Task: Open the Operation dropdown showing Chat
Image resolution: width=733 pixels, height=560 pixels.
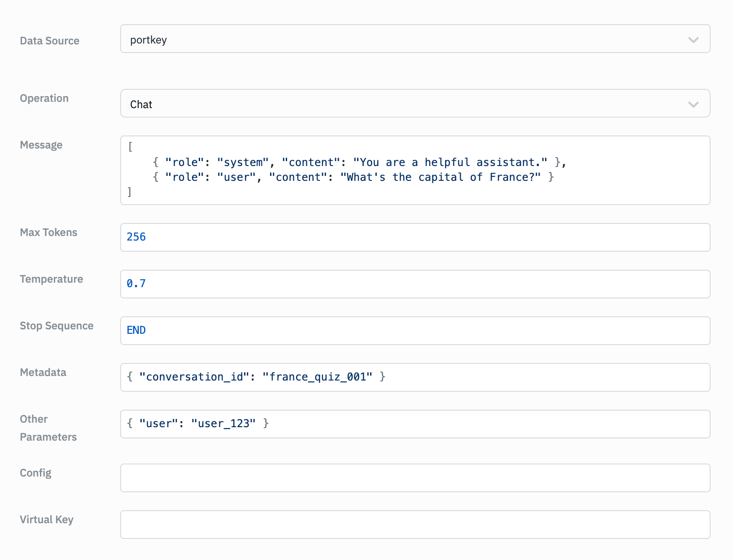Action: pyautogui.click(x=415, y=103)
